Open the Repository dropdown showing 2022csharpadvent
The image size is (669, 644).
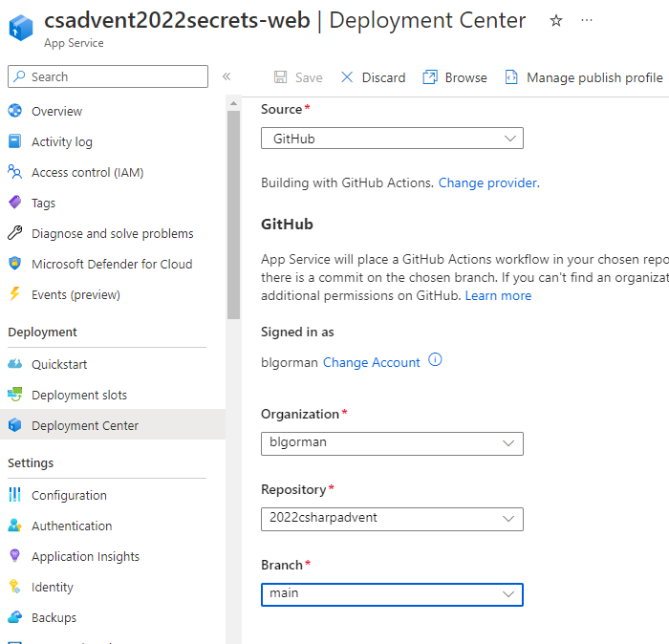click(x=392, y=519)
